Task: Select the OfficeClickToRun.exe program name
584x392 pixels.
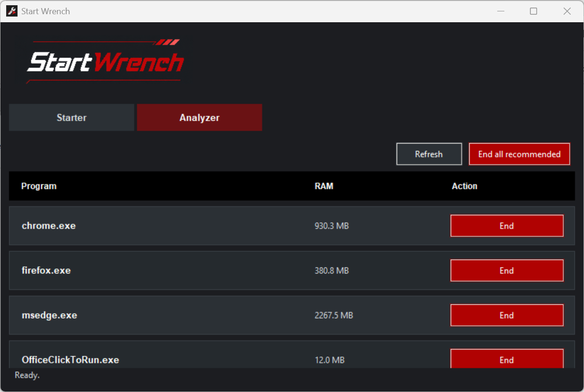Action: tap(70, 360)
